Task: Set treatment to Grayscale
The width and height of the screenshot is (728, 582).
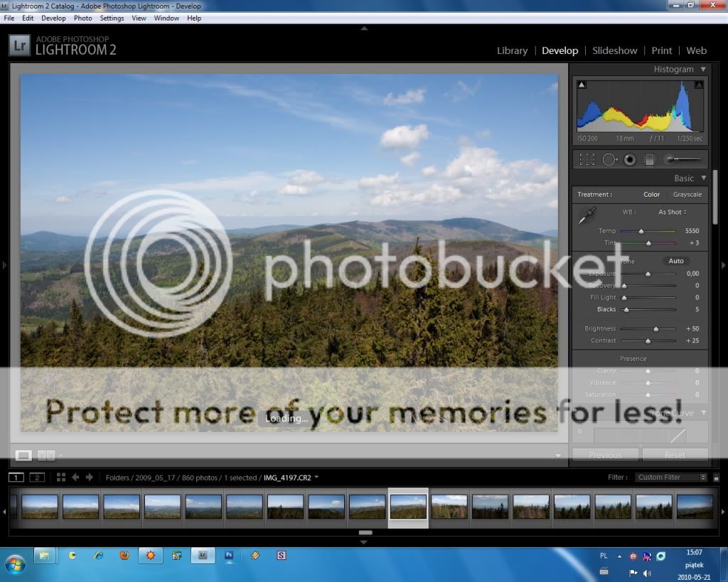Action: tap(687, 195)
